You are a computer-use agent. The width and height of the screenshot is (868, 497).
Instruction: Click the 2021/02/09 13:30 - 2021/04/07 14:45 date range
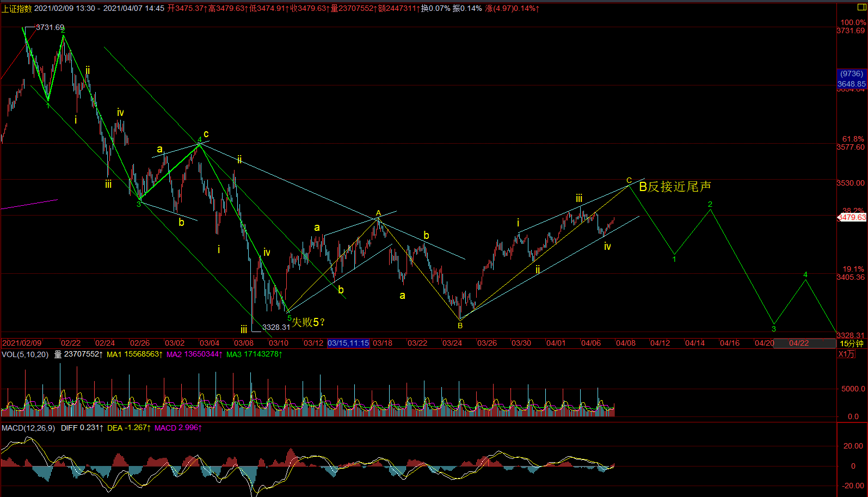[99, 8]
